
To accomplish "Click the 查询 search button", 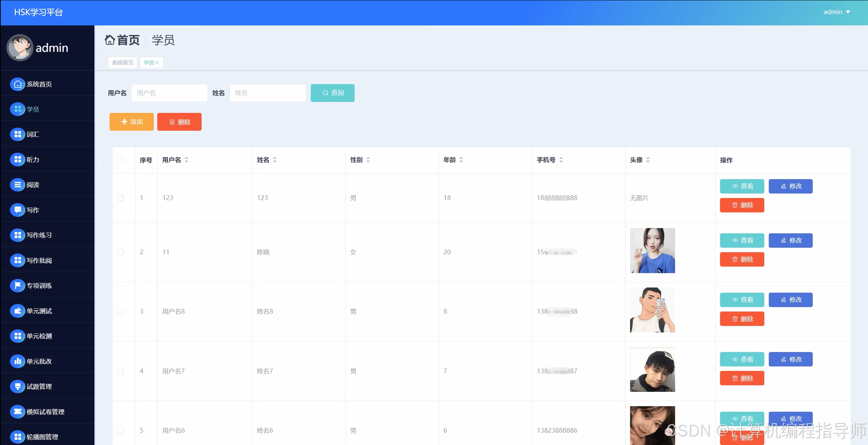I will (332, 93).
